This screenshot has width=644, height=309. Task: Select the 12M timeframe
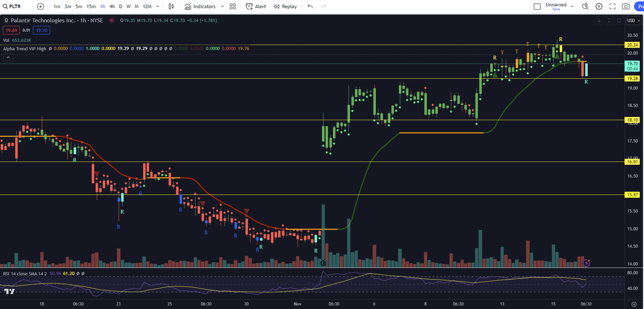coord(147,6)
